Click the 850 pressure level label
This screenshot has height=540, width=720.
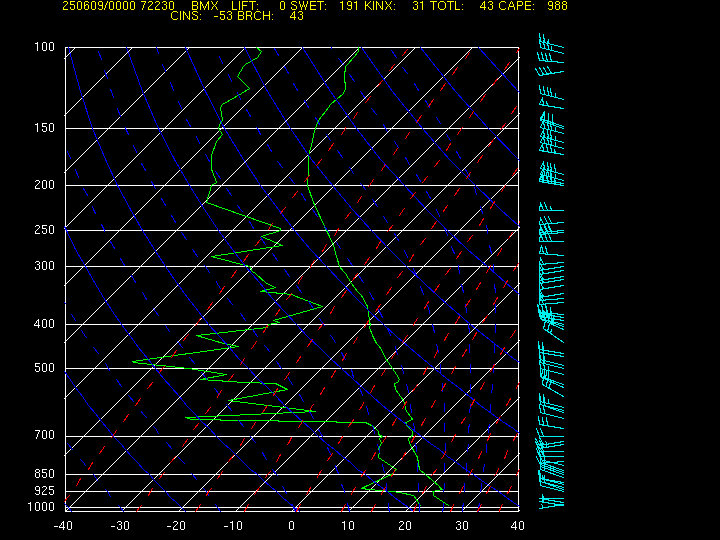(x=45, y=473)
